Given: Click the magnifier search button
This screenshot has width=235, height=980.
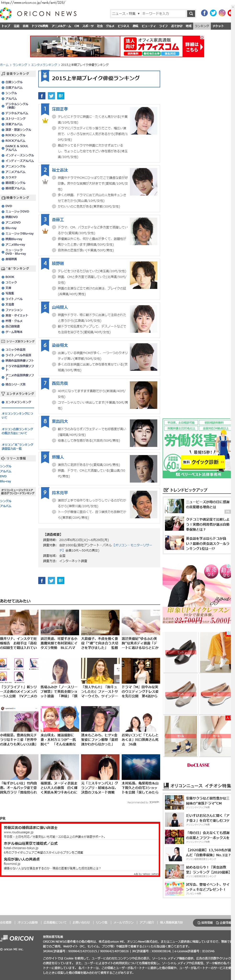Looking at the screenshot, I should point(191,14).
